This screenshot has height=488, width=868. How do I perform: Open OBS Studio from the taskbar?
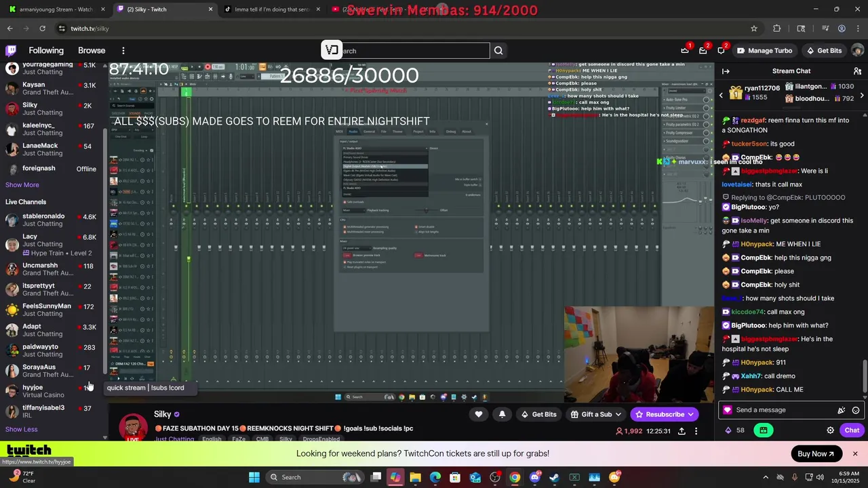pos(495,477)
